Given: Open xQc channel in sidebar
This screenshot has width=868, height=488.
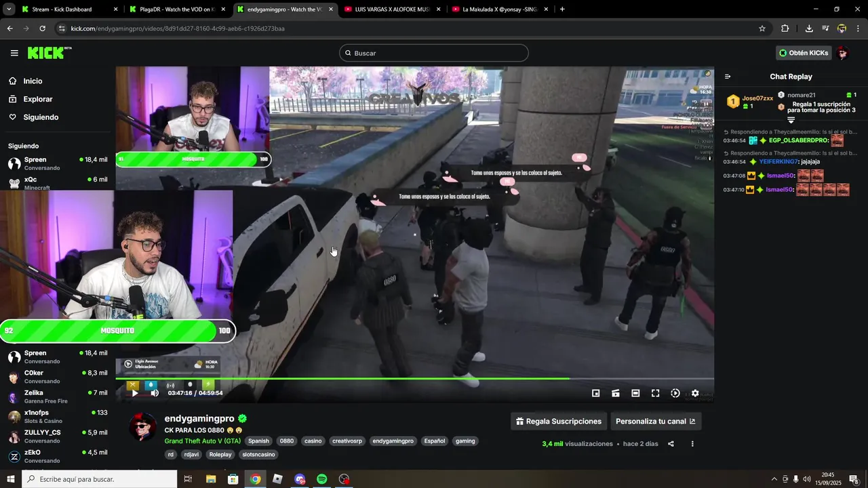Looking at the screenshot, I should pos(58,182).
